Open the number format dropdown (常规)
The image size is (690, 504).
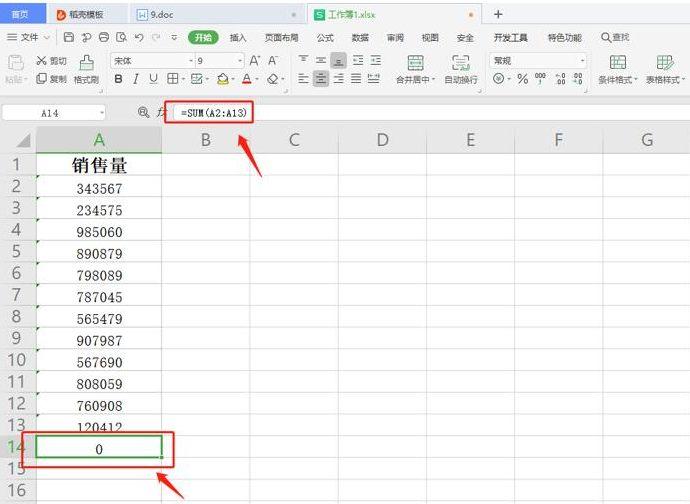(x=582, y=60)
